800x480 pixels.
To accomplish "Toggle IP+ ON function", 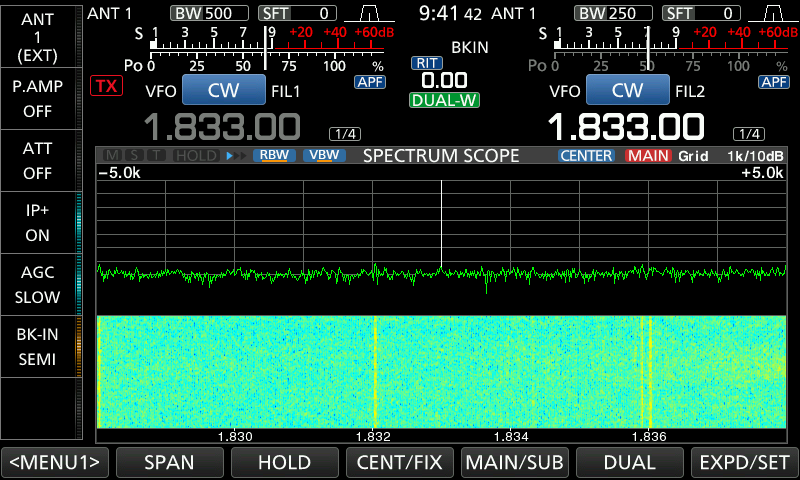I will tap(38, 223).
